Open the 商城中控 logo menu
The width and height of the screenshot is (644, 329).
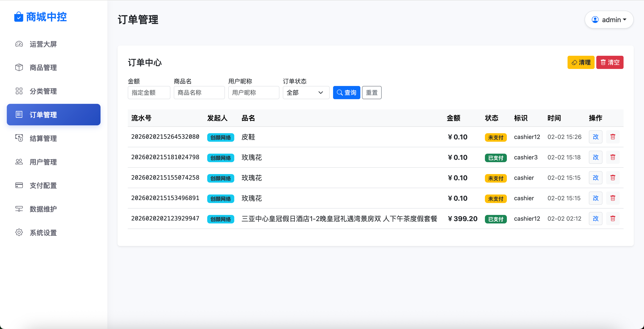pos(40,17)
